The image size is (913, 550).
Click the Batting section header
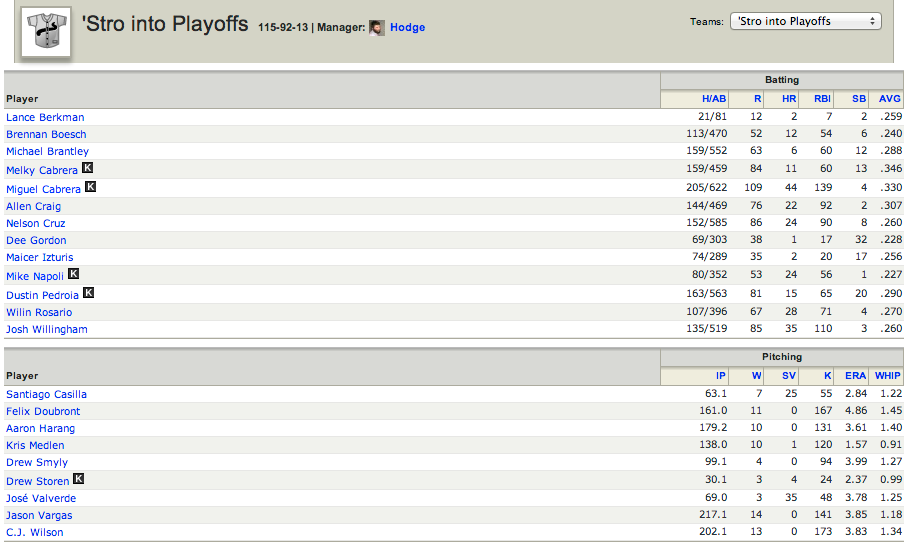781,80
